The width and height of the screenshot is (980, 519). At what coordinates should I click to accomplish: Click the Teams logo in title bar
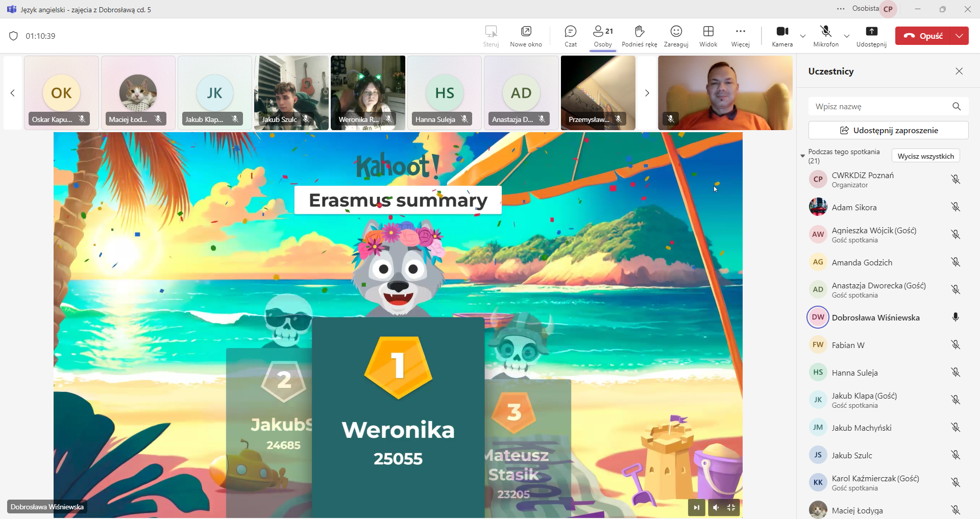coord(11,9)
